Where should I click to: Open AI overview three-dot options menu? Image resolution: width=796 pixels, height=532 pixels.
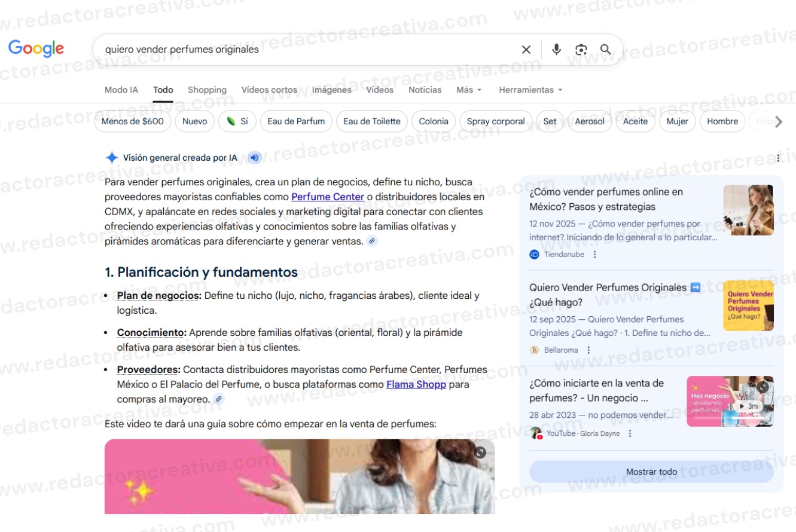pos(778,158)
